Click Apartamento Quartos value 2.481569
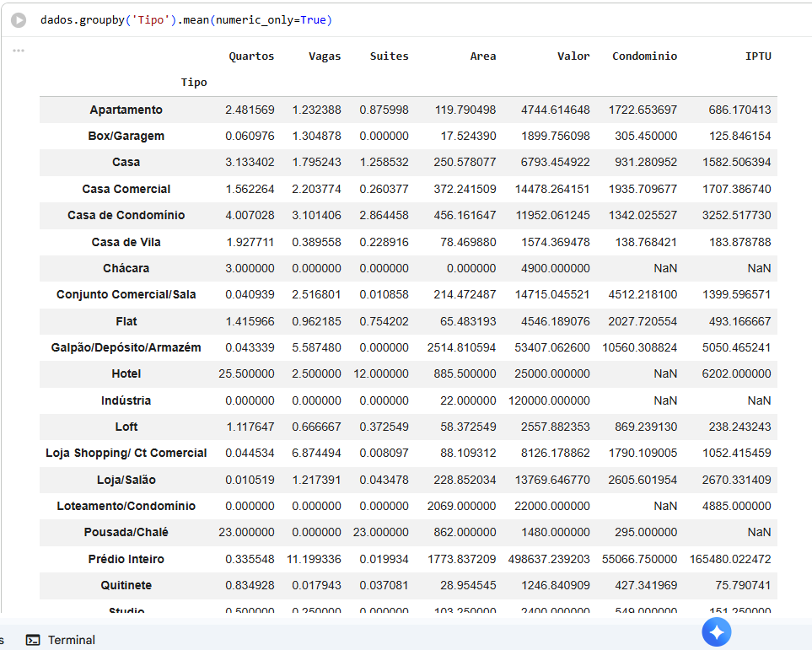 click(250, 110)
